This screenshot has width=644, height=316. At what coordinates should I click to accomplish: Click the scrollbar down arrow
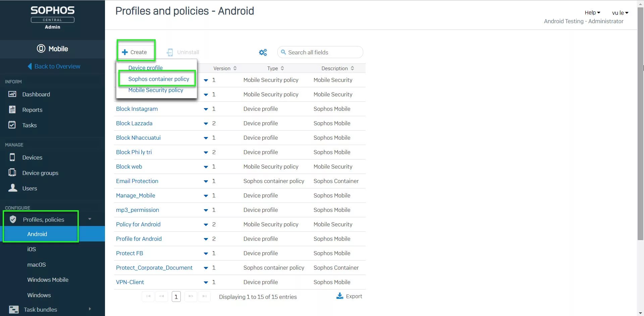640,313
